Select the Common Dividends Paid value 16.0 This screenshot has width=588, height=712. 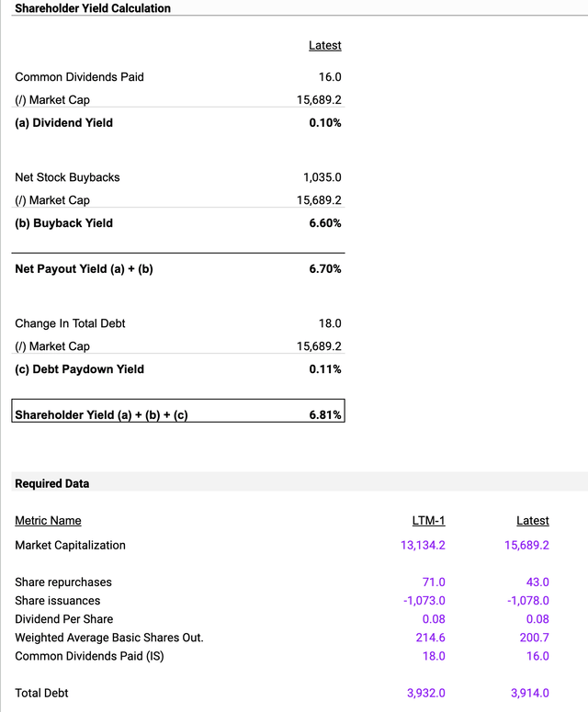click(330, 77)
